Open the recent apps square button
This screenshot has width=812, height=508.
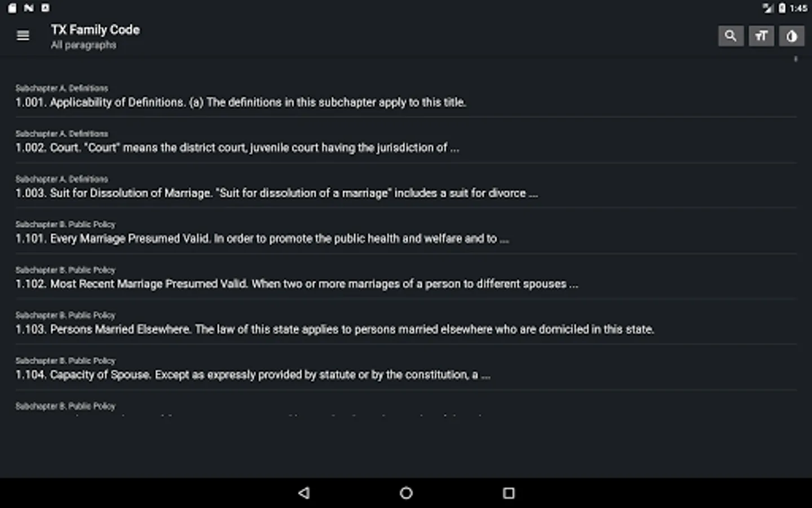tap(509, 493)
